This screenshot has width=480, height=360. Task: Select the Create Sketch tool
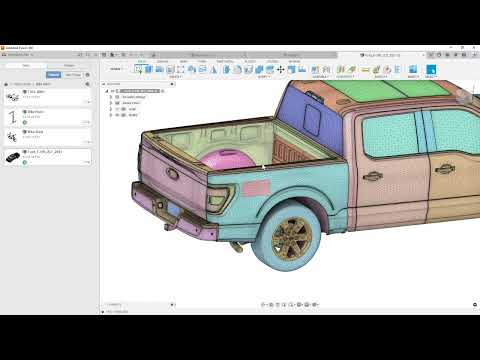click(138, 69)
